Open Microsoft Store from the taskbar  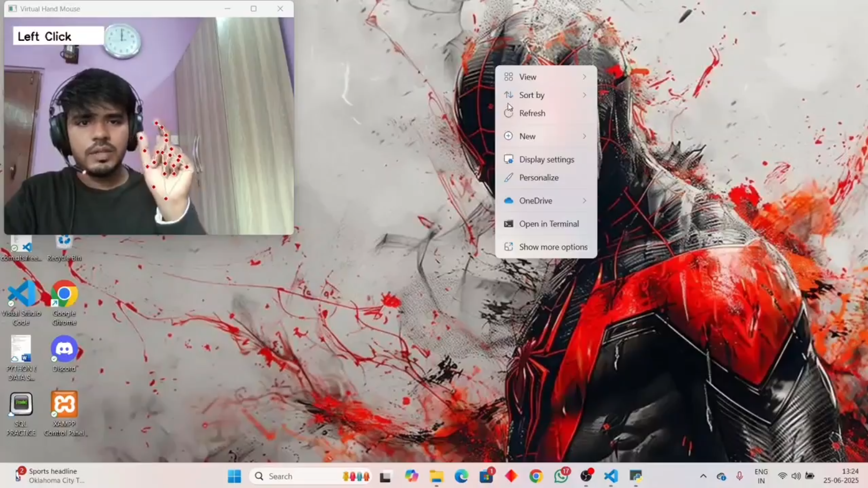[487, 476]
